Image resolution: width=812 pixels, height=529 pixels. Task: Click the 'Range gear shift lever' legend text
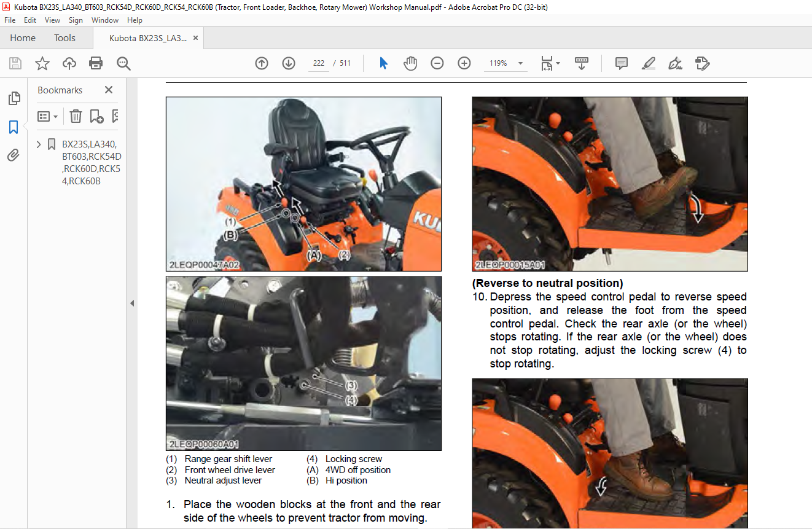(228, 459)
